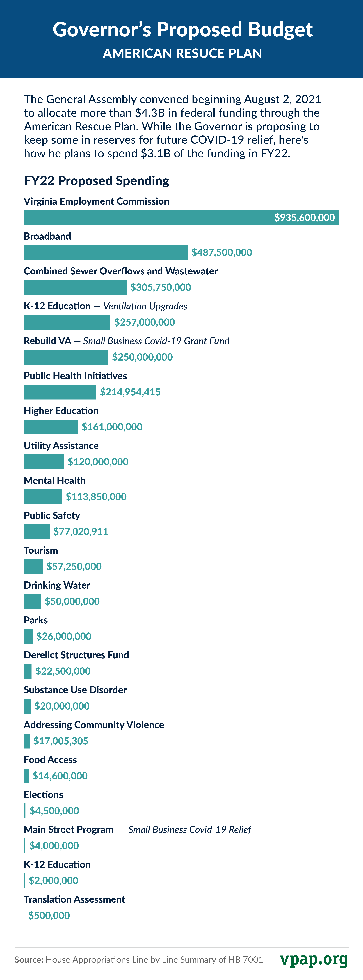Select the Tourism spending bar

point(33,566)
